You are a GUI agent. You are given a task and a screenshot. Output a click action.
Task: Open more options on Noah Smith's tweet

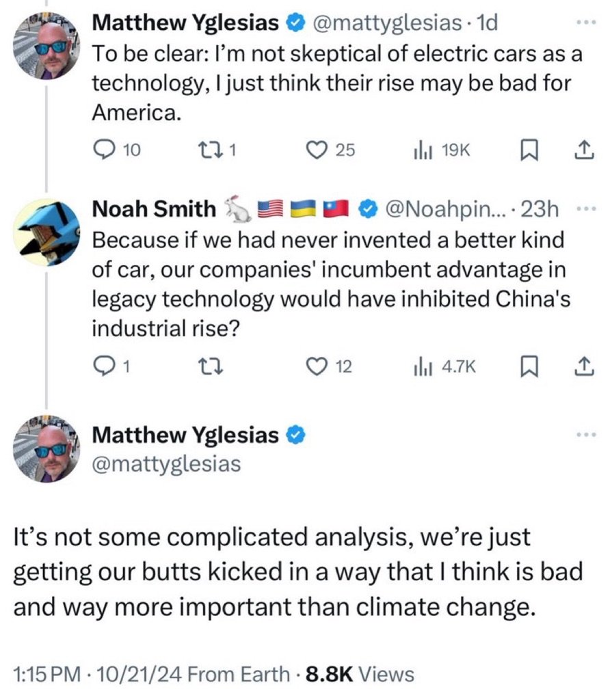[x=586, y=209]
